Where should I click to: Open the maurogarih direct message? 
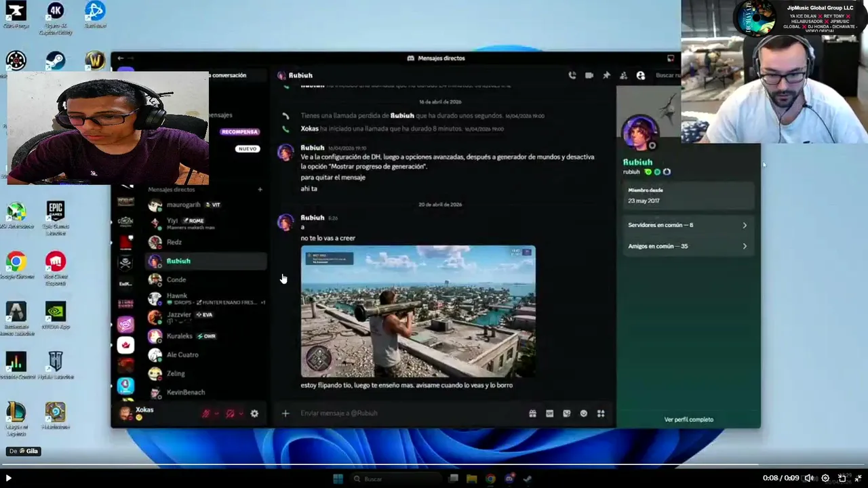point(205,205)
